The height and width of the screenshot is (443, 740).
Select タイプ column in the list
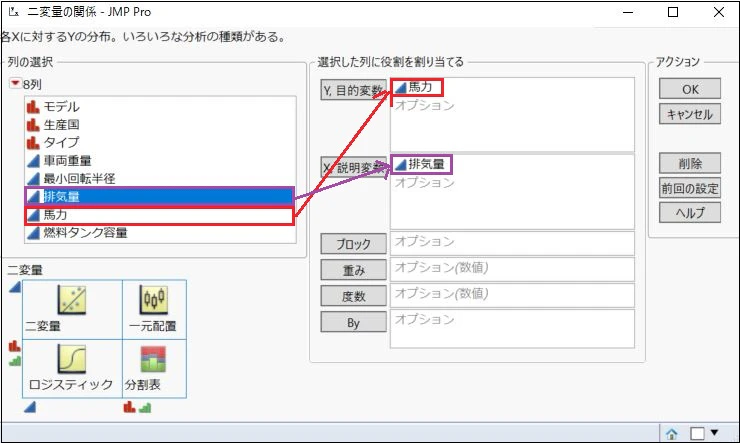pos(160,142)
